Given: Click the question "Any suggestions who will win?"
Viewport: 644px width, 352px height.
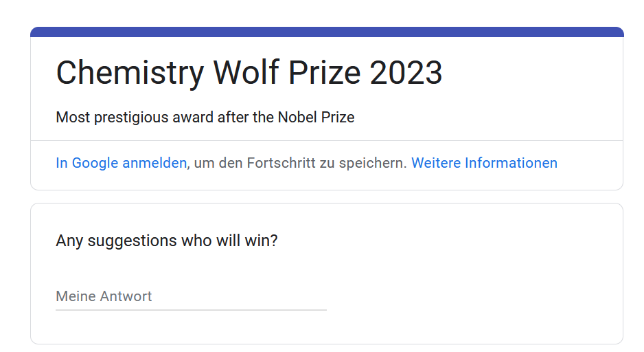Looking at the screenshot, I should [167, 241].
